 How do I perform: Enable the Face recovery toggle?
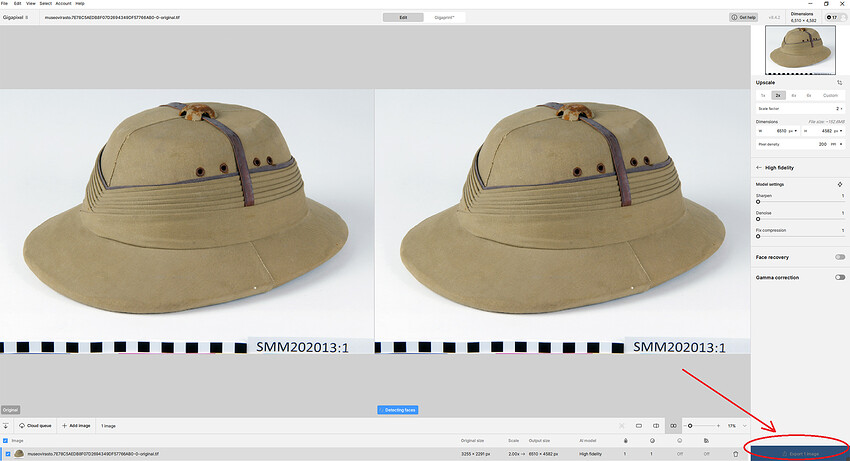tap(839, 257)
